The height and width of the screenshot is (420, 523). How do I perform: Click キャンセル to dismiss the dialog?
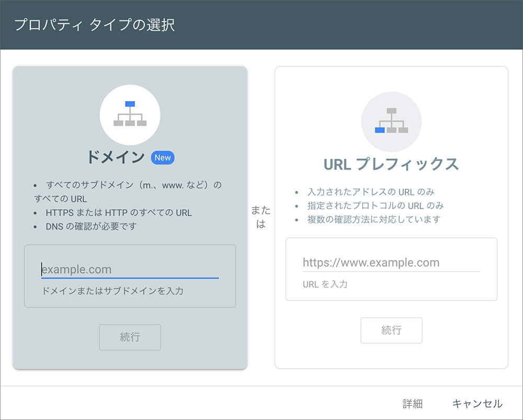(477, 403)
